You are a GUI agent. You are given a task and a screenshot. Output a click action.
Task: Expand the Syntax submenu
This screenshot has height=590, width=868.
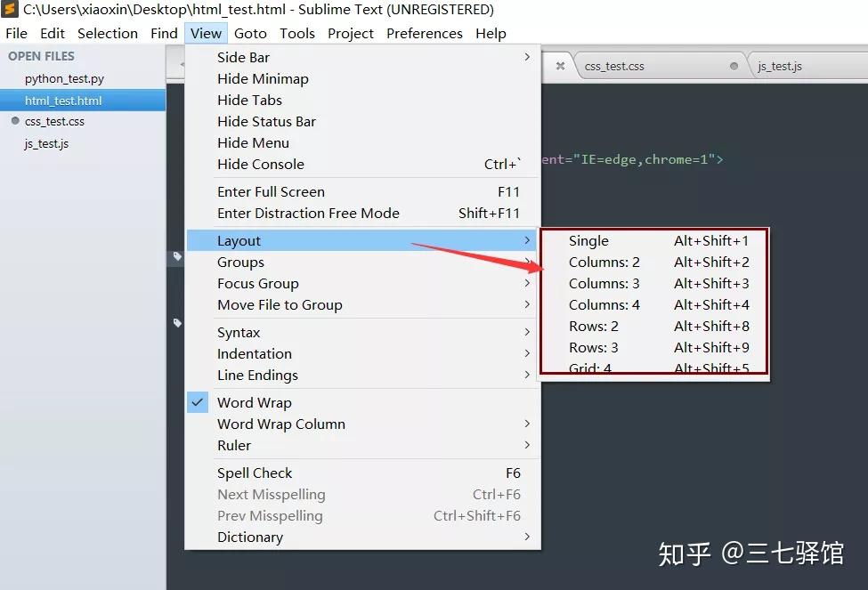(238, 332)
